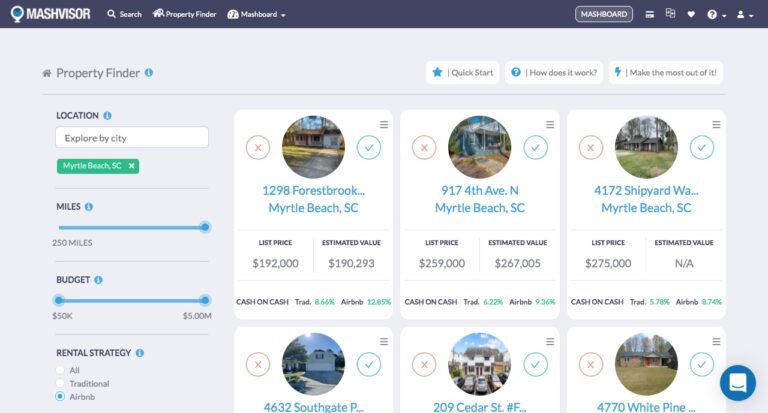Open Search from the top navigation
Viewport: 768px width, 413px height.
coord(124,14)
